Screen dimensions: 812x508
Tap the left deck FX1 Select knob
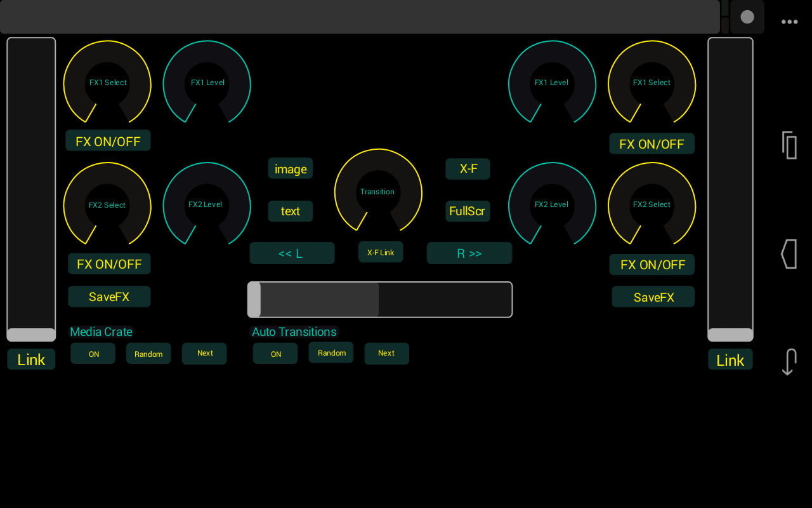pyautogui.click(x=107, y=83)
